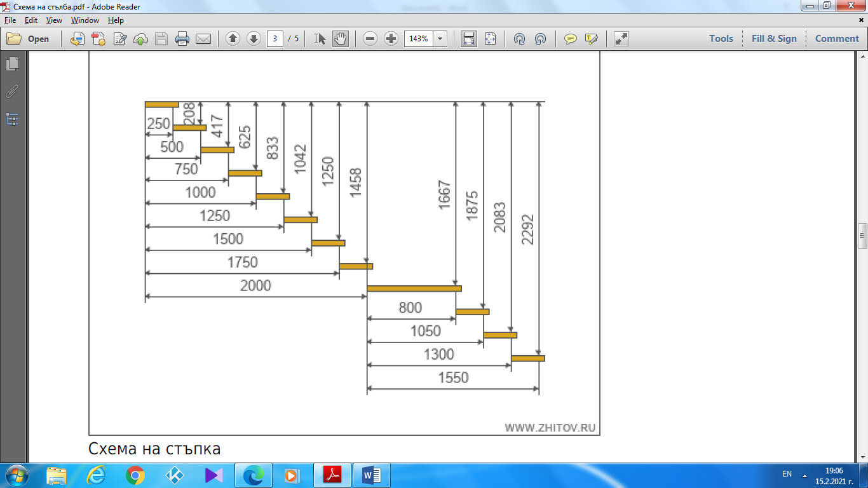Open the Page Thumbnails side panel

(x=12, y=64)
